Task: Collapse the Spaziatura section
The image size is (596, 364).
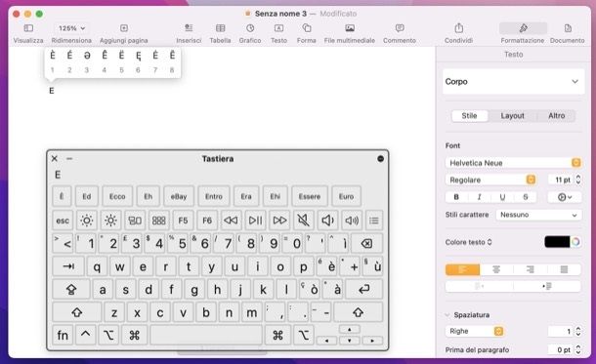Action: [x=447, y=315]
